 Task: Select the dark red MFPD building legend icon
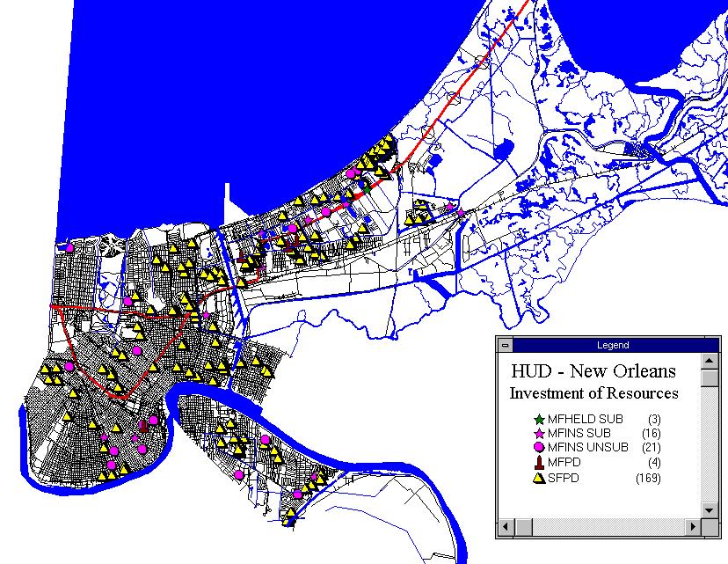pyautogui.click(x=539, y=464)
